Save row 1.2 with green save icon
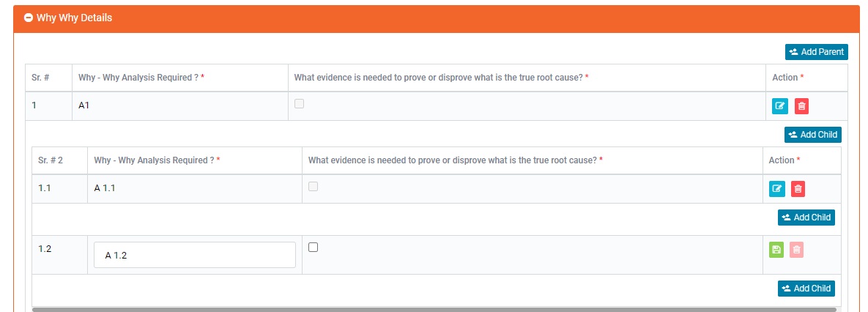This screenshot has width=868, height=312. click(x=776, y=250)
